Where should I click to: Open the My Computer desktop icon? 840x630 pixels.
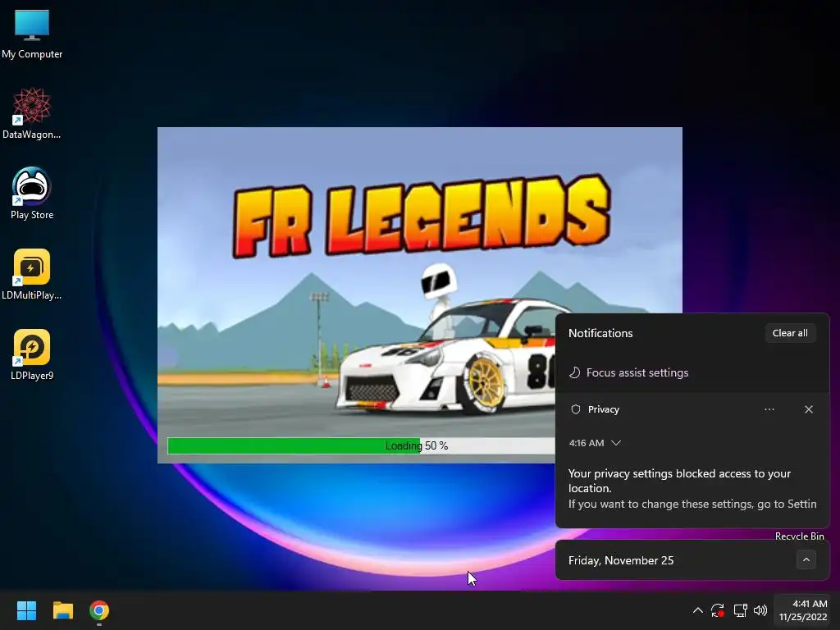pos(32,34)
